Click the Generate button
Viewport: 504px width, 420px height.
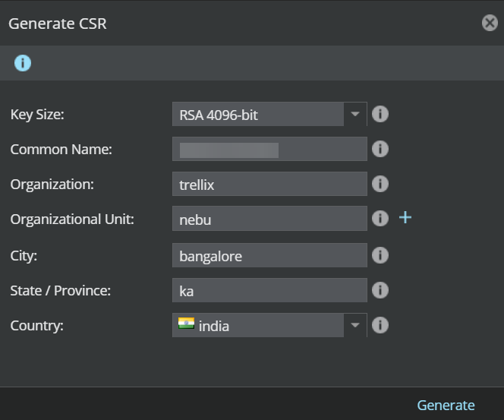click(x=446, y=406)
